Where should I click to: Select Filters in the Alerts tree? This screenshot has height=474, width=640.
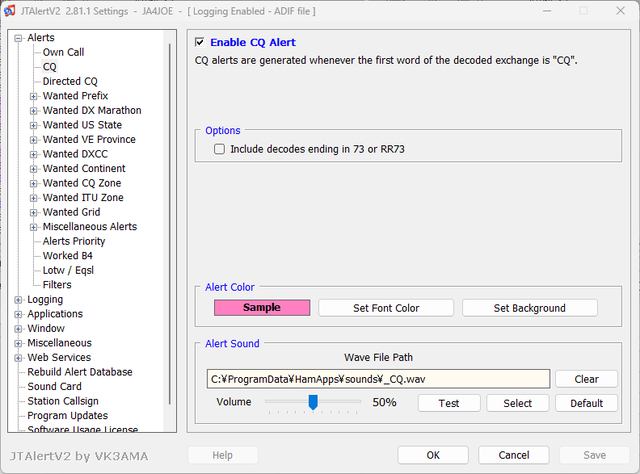coord(57,285)
